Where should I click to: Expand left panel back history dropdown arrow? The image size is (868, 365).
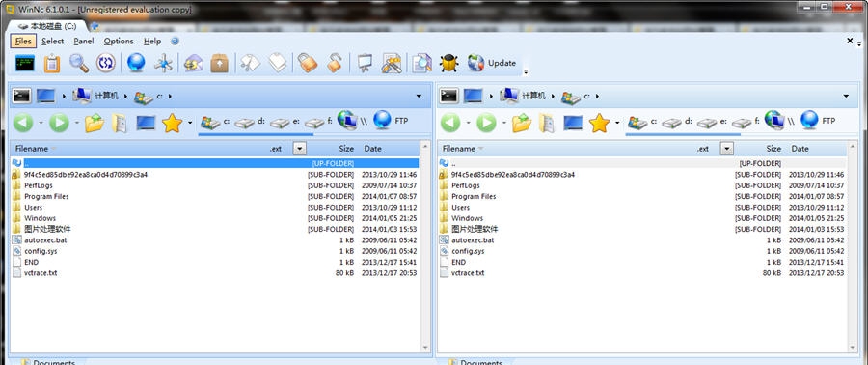[41, 123]
